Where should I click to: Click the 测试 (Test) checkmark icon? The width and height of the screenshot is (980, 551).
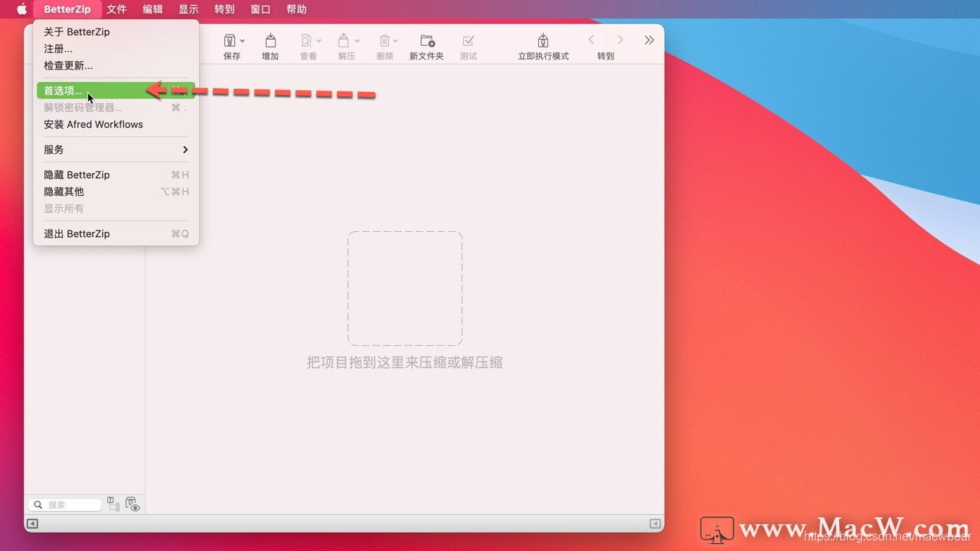(468, 41)
